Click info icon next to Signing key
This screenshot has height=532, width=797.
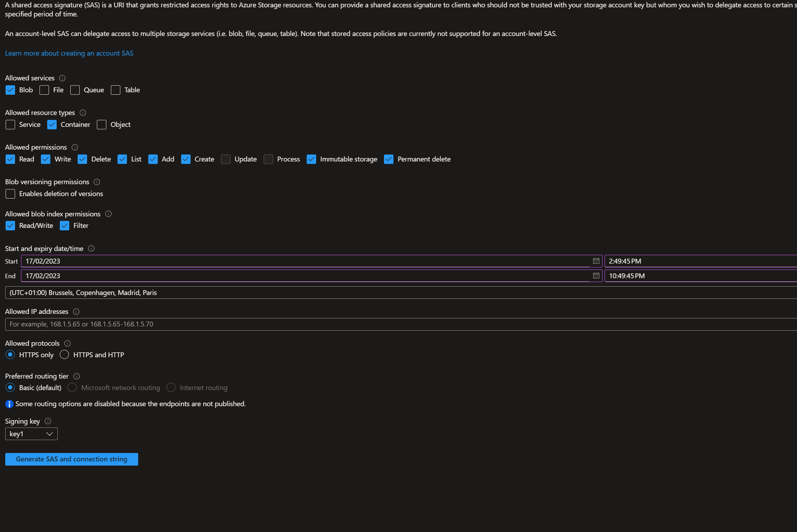48,421
